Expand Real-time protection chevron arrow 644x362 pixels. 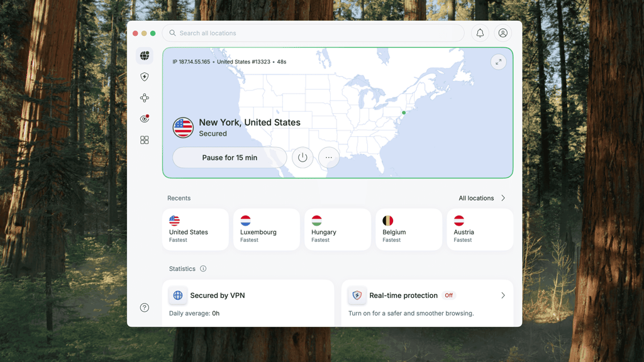pyautogui.click(x=503, y=295)
